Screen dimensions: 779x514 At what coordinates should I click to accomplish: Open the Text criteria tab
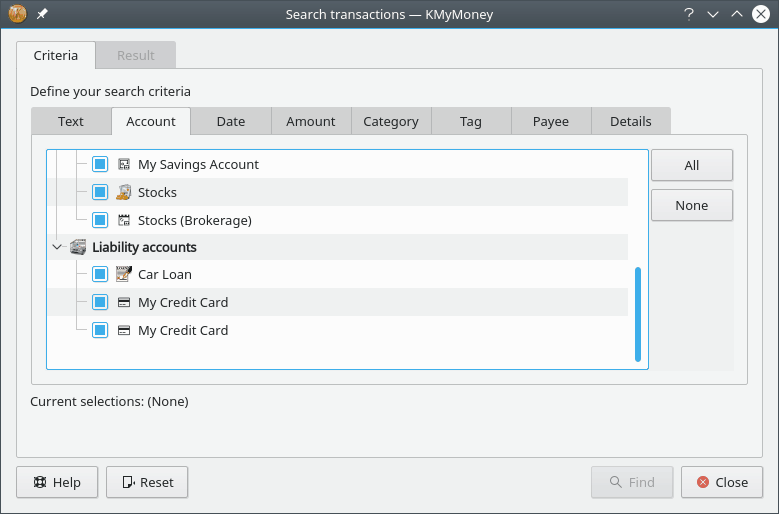point(71,121)
